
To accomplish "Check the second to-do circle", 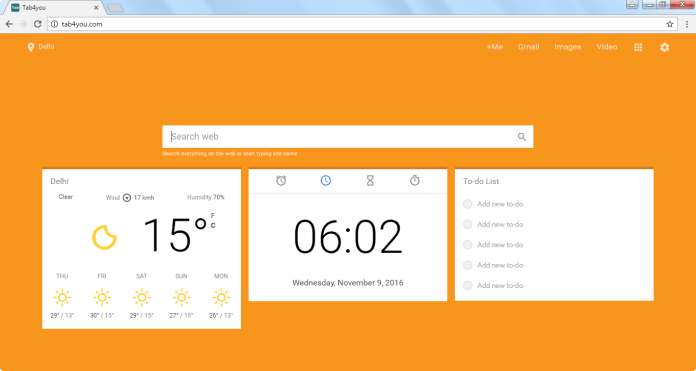I will pos(467,225).
